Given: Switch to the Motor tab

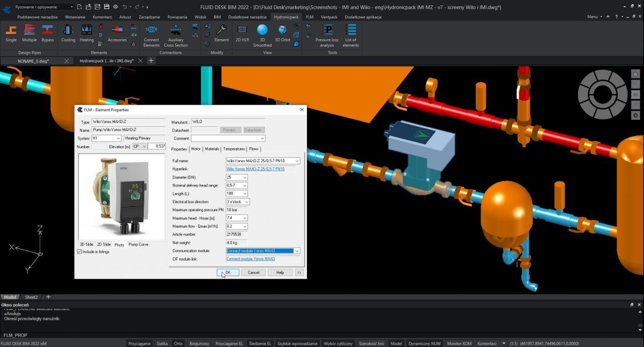Looking at the screenshot, I should pyautogui.click(x=196, y=149).
